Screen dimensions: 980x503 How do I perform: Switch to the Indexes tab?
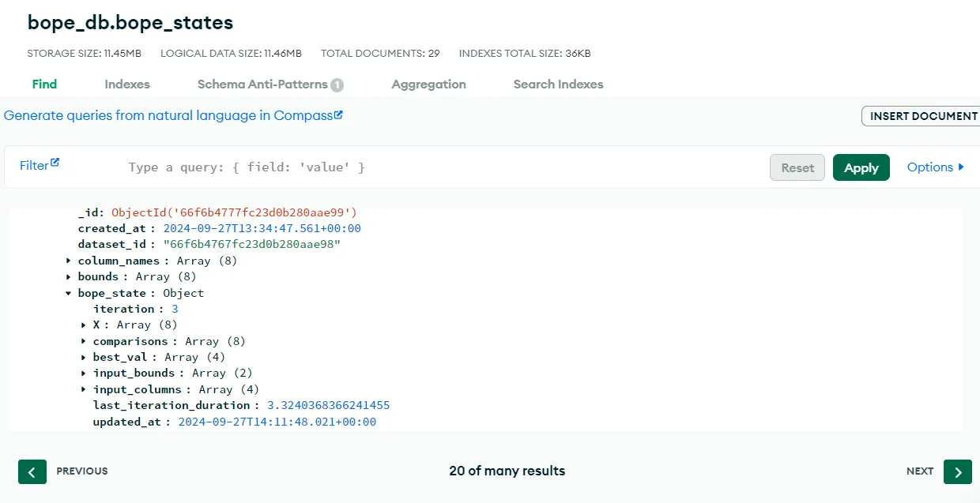(127, 84)
